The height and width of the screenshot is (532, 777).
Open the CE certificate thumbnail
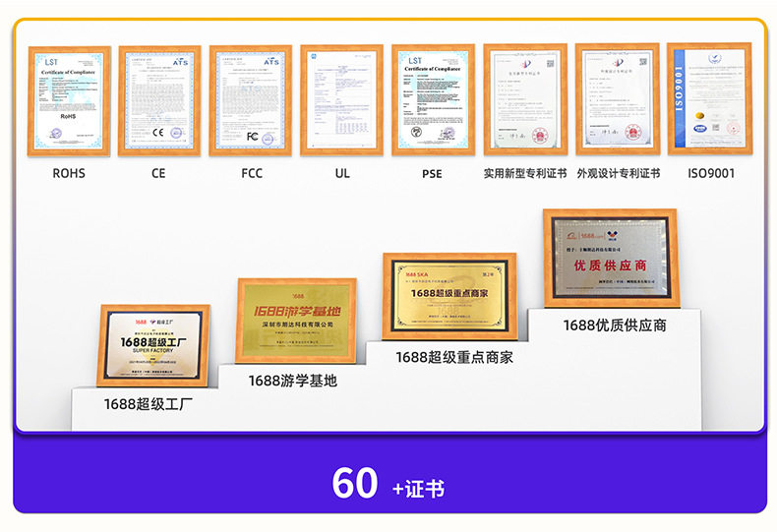tap(159, 101)
